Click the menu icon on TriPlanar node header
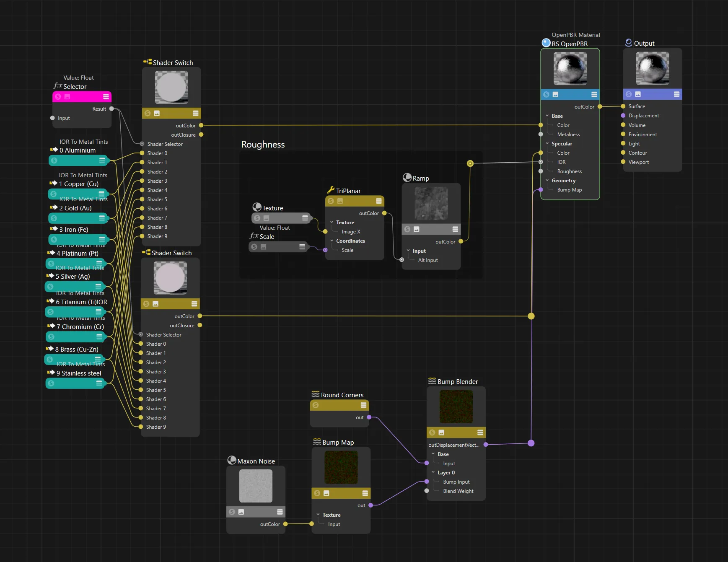Screen dimensions: 728x562 coord(378,201)
